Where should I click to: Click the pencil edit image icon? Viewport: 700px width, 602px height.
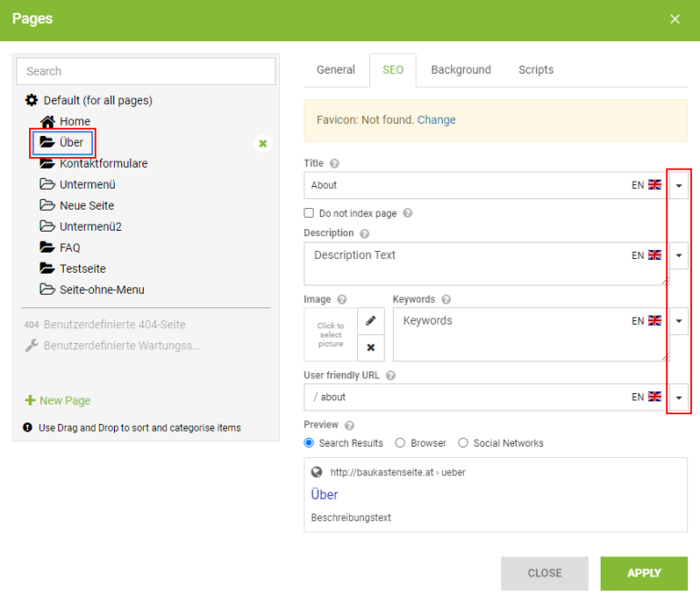(371, 321)
